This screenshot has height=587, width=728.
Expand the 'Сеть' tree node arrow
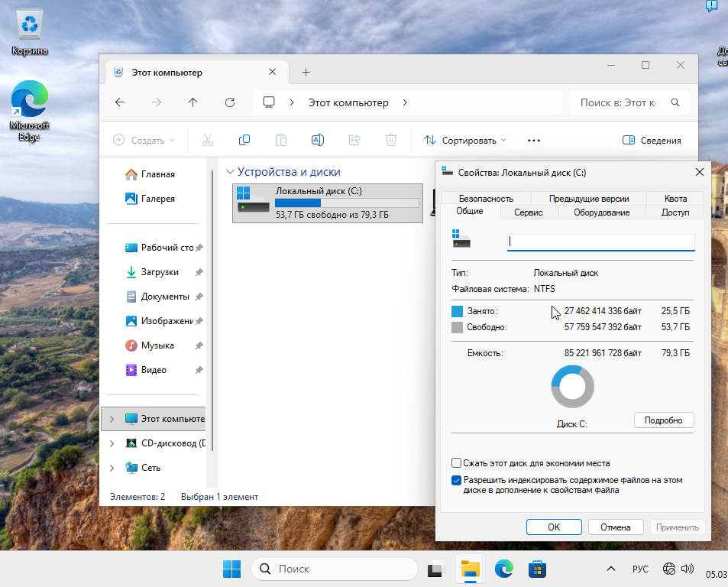pos(112,468)
